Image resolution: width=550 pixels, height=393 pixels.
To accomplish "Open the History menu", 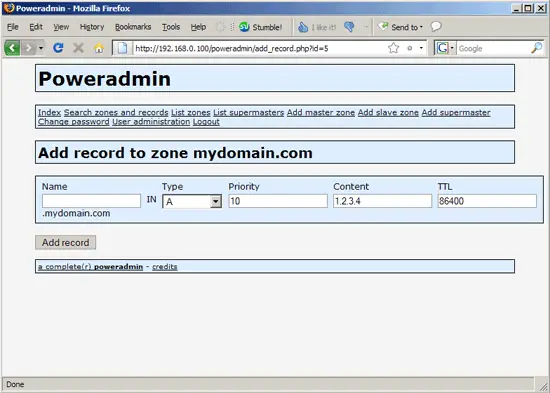I will pos(92,27).
